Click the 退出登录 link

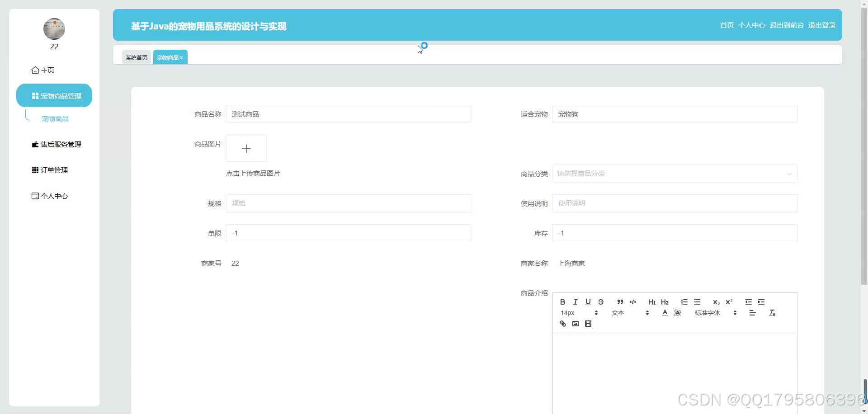pyautogui.click(x=821, y=25)
